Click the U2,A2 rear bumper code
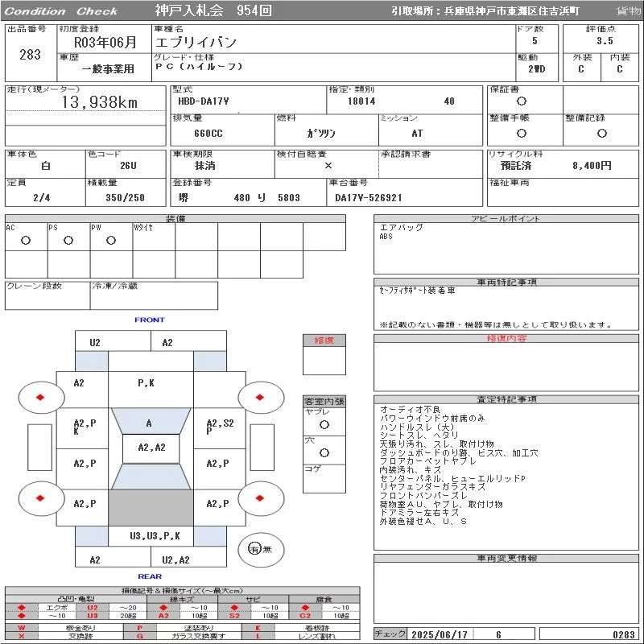The image size is (644, 644). tap(175, 559)
